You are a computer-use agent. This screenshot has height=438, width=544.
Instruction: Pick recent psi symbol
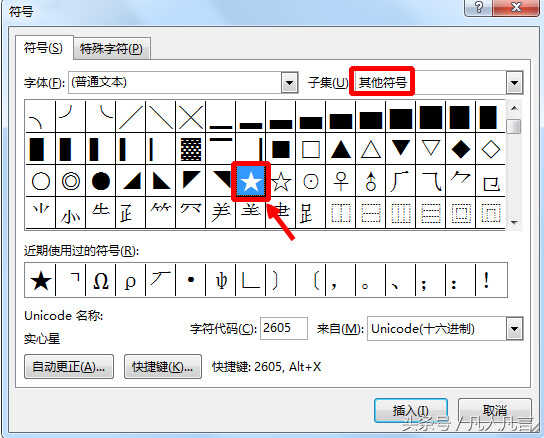coord(221,280)
